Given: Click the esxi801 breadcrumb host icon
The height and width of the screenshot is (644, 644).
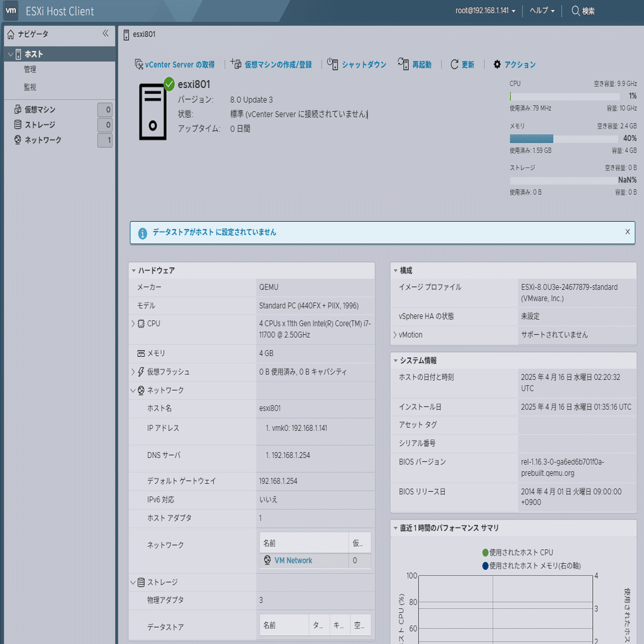Looking at the screenshot, I should [126, 35].
